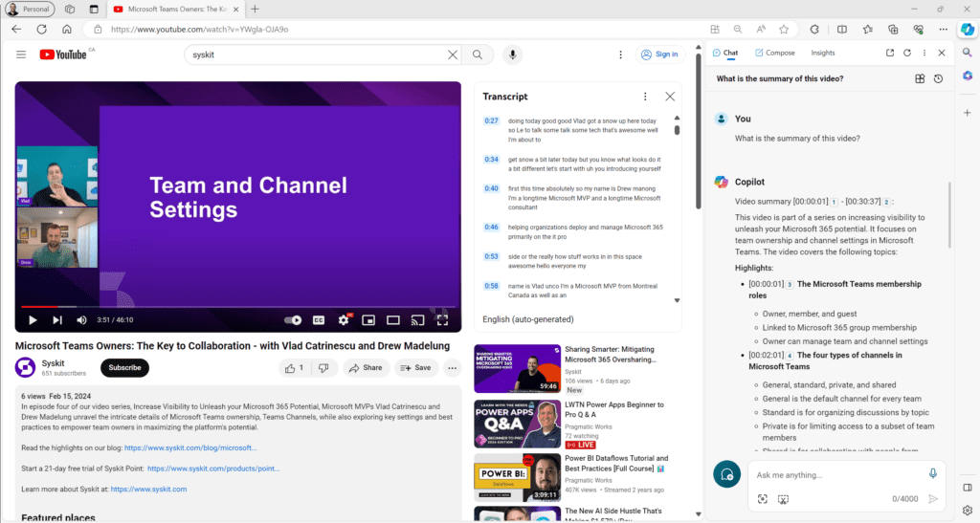This screenshot has height=523, width=980.
Task: Enable the miniplayer mode icon
Action: (x=368, y=320)
